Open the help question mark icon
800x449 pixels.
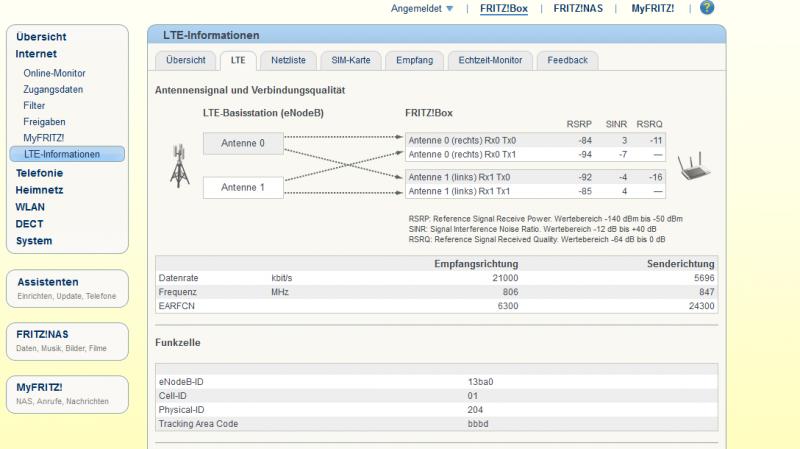[x=707, y=8]
